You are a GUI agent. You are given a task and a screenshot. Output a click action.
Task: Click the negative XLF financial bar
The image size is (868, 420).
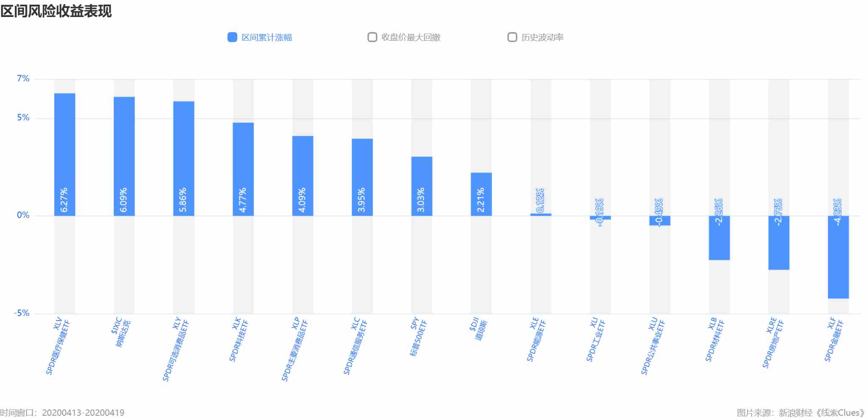coord(838,257)
